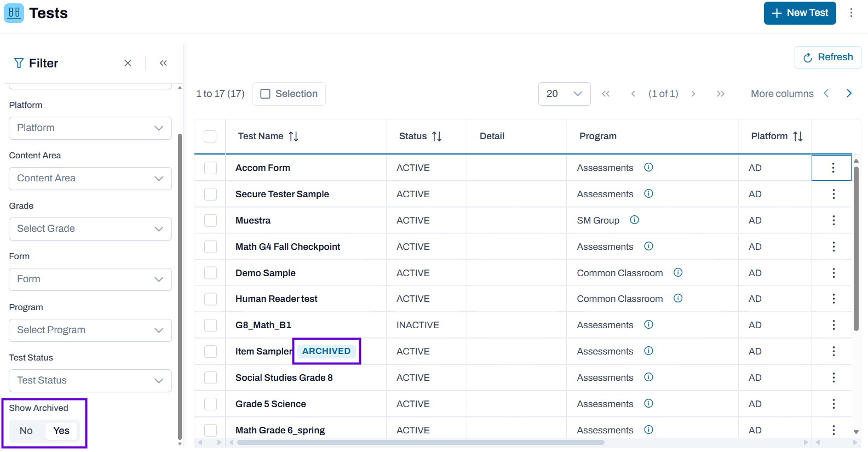Check the Demo Sample row checkbox
Viewport: 868px width, 452px height.
210,273
